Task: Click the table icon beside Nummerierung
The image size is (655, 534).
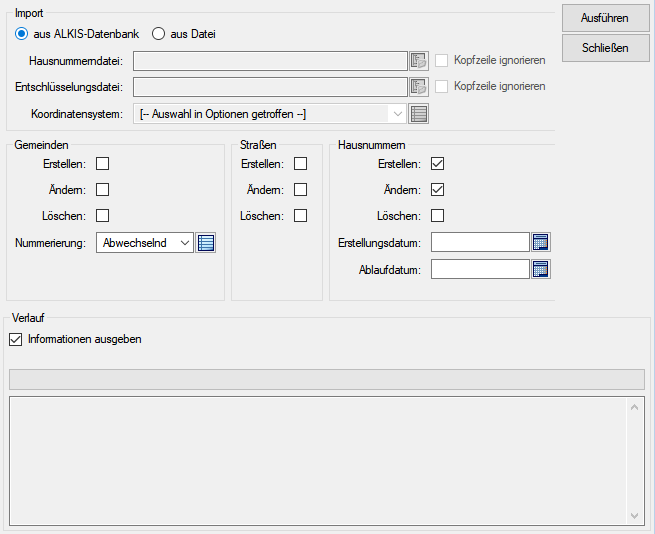Action: [x=206, y=242]
